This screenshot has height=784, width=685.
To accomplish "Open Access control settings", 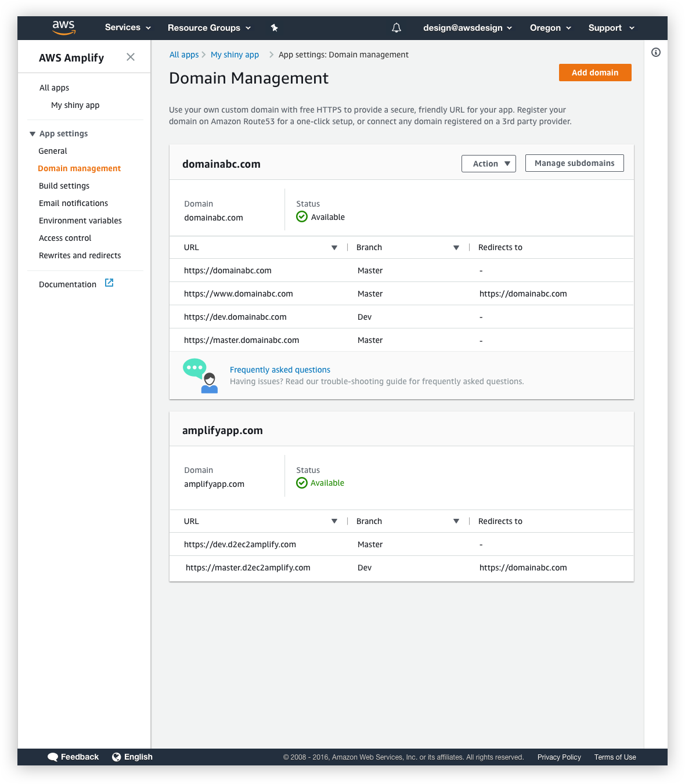I will [65, 238].
